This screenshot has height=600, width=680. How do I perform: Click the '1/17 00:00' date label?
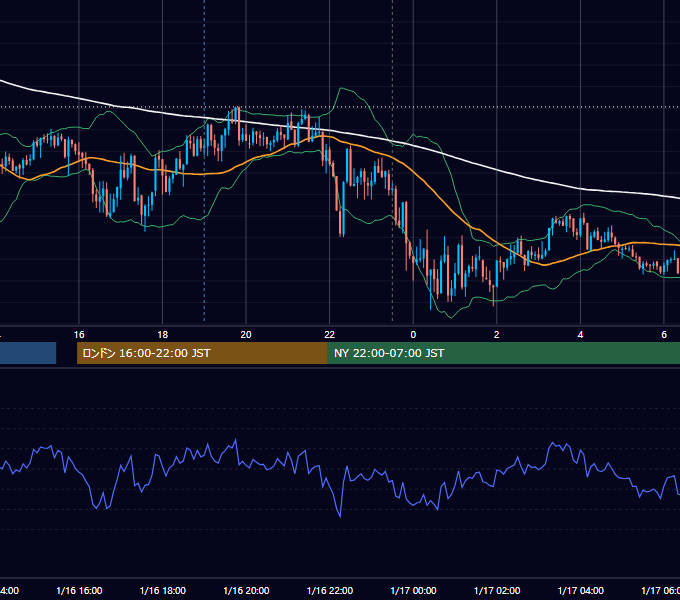[413, 590]
